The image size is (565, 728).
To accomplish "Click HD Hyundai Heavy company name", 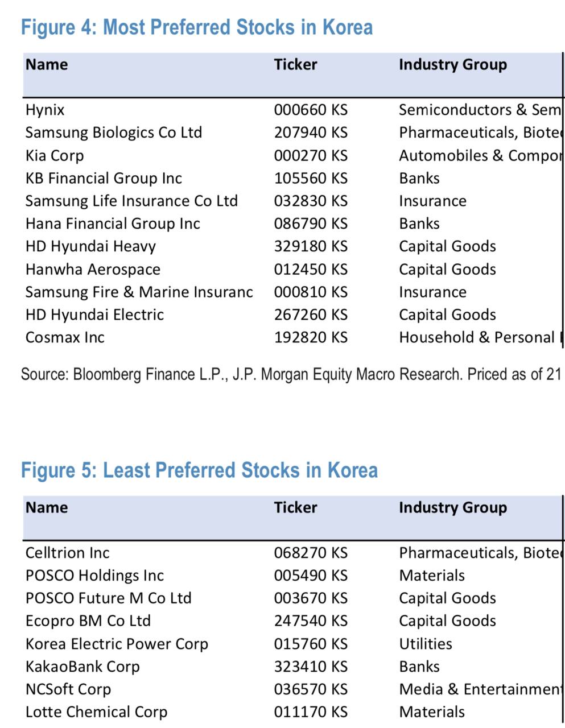I will coord(90,246).
